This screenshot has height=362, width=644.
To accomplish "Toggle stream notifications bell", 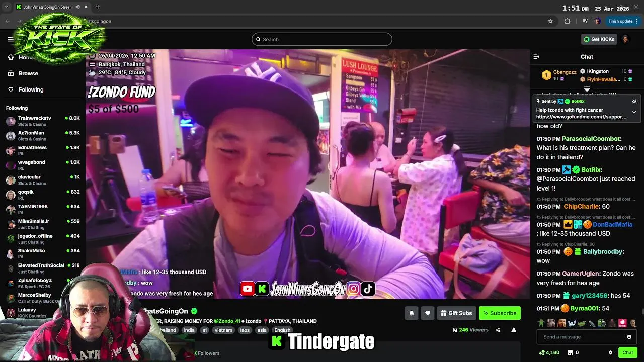I will click(411, 313).
